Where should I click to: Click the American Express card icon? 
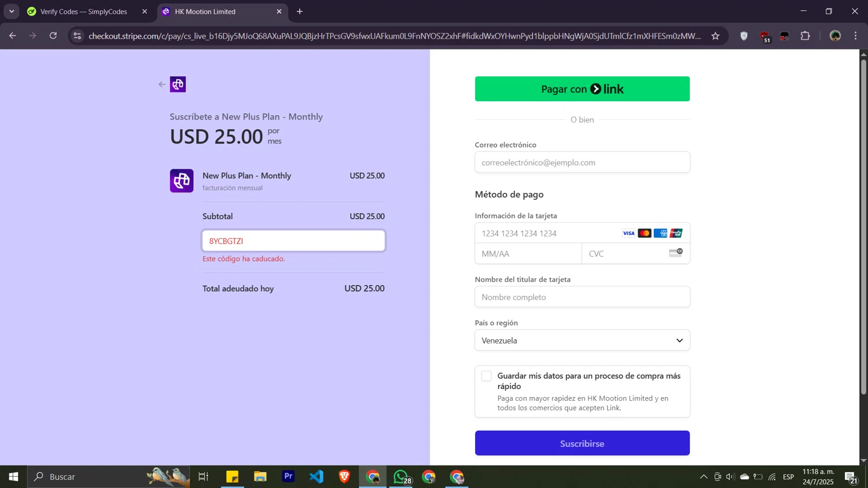click(x=660, y=233)
